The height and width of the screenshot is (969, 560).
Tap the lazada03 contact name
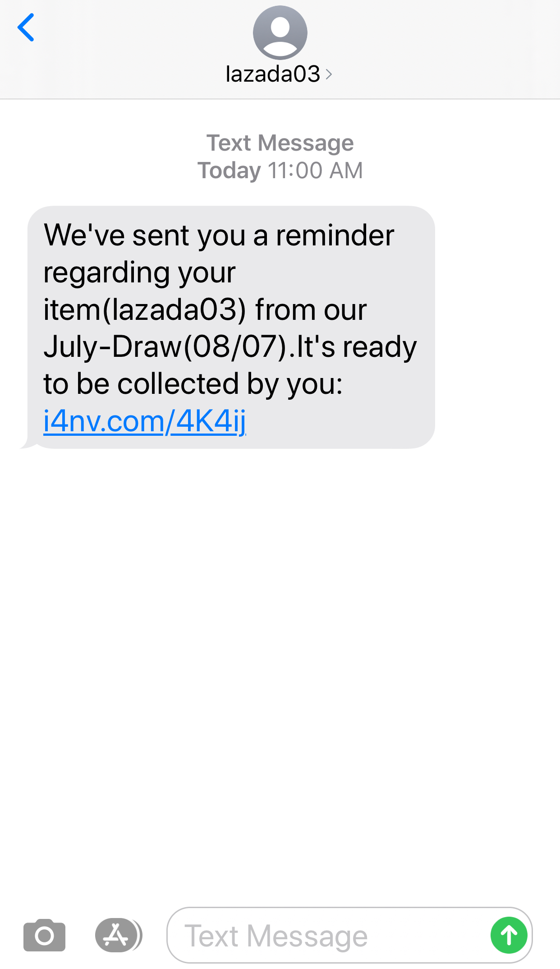click(x=273, y=74)
